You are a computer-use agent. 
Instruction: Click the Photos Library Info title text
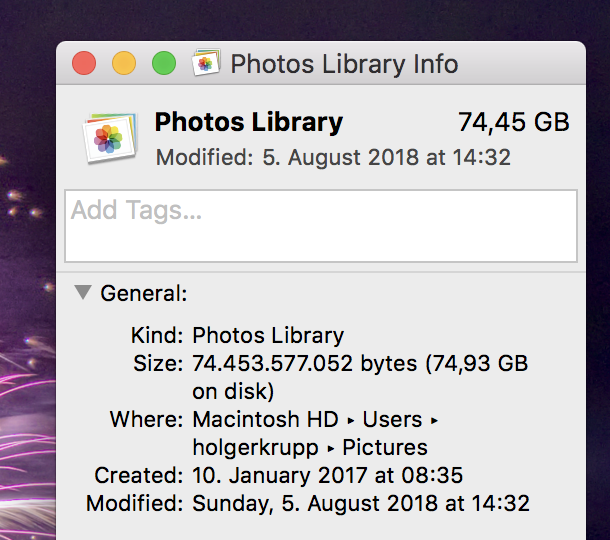[x=344, y=64]
